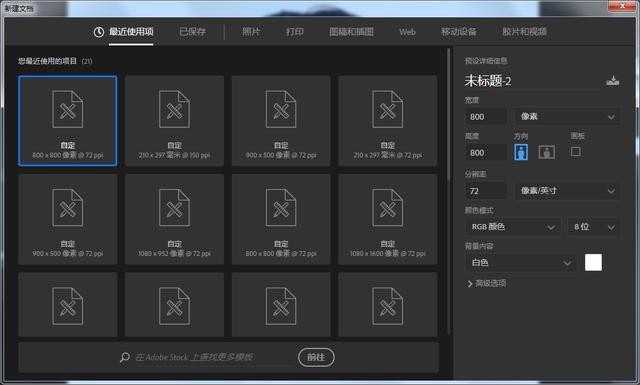Viewport: 640px width, 385px height.
Task: Open the 照片 presets tab
Action: [251, 31]
